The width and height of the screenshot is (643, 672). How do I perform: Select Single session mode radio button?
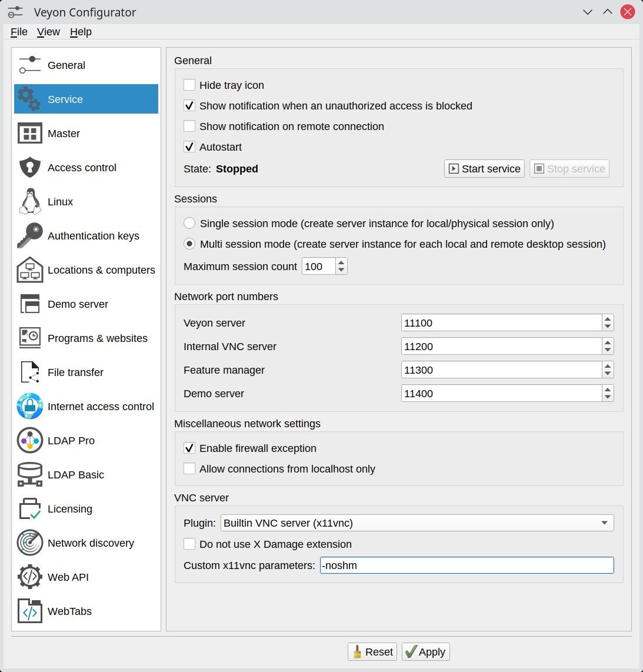point(189,223)
